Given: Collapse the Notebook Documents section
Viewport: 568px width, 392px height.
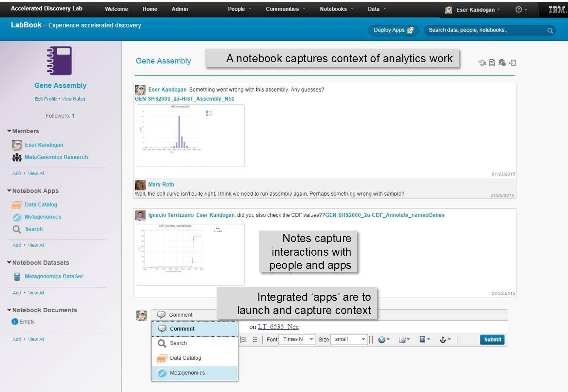Looking at the screenshot, I should pyautogui.click(x=9, y=310).
